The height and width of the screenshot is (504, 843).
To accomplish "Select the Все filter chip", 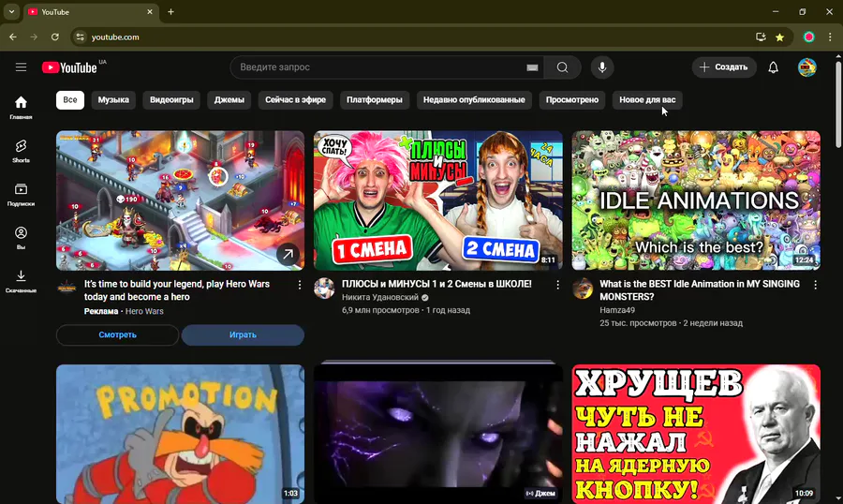I will tap(70, 99).
